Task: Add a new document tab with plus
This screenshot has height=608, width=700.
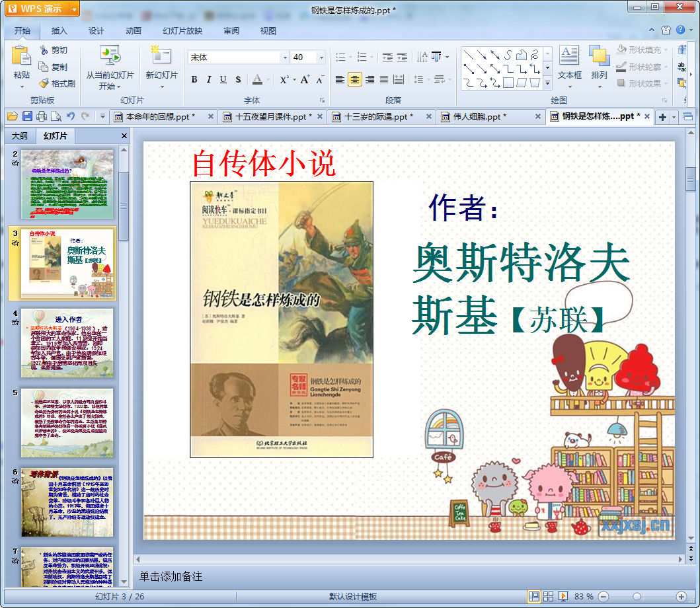Action: [x=662, y=117]
